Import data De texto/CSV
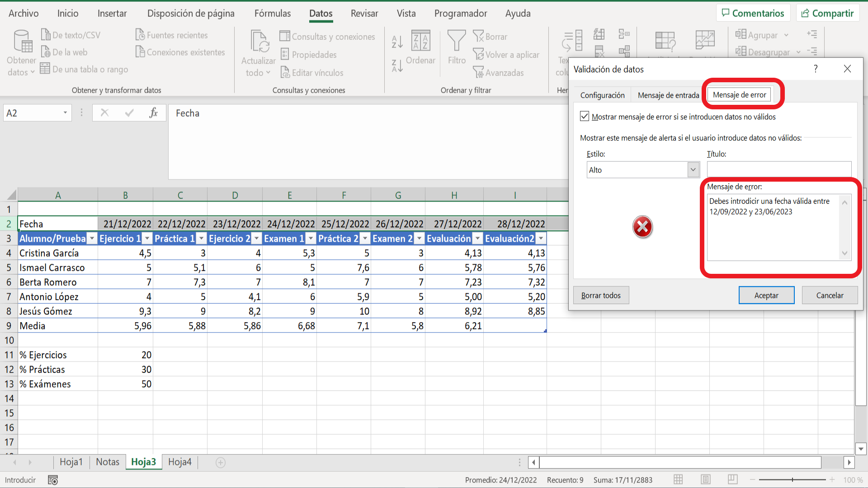This screenshot has width=868, height=488. click(x=71, y=35)
